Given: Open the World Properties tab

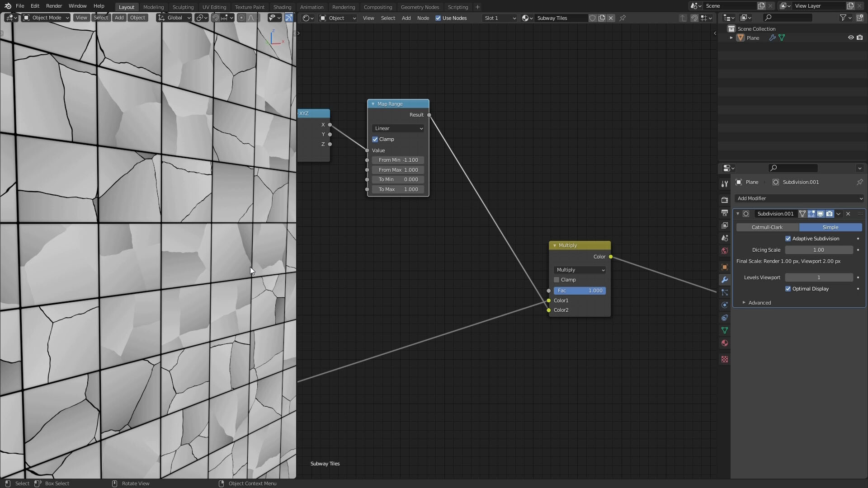Looking at the screenshot, I should pos(725,251).
